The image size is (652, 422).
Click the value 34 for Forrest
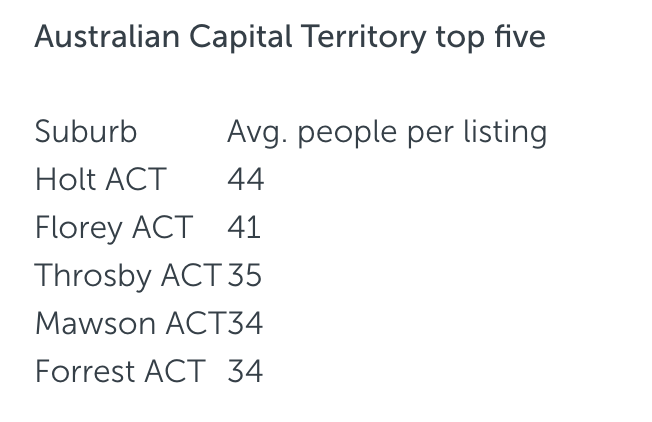[245, 371]
